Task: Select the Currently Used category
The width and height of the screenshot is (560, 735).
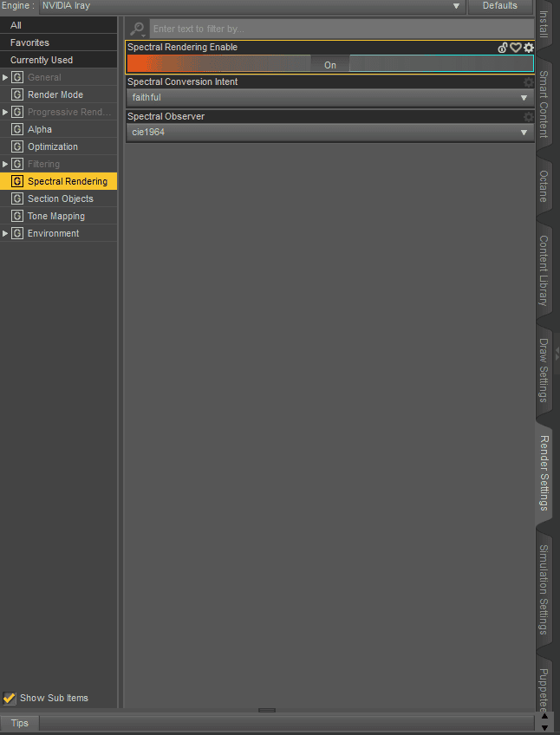Action: tap(59, 60)
